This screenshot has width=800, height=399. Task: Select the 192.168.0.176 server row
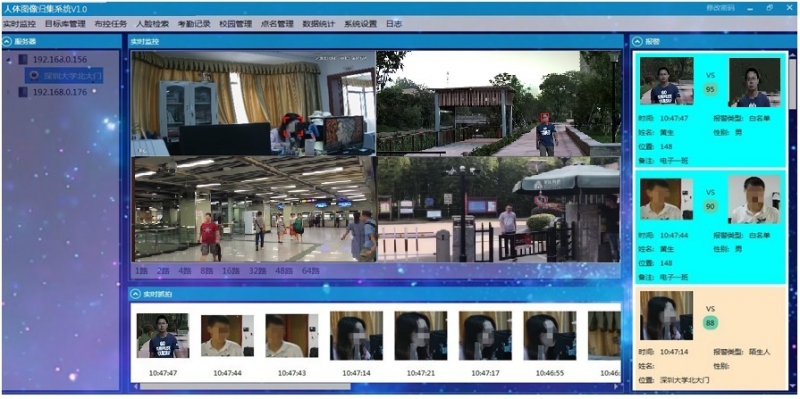[x=60, y=92]
